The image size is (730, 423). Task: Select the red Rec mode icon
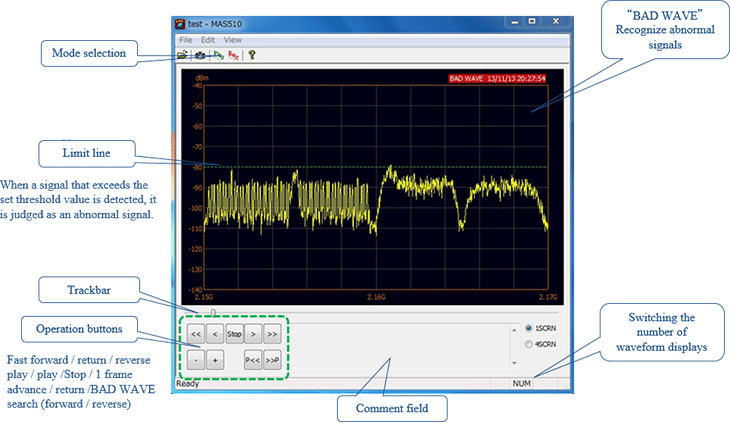234,55
